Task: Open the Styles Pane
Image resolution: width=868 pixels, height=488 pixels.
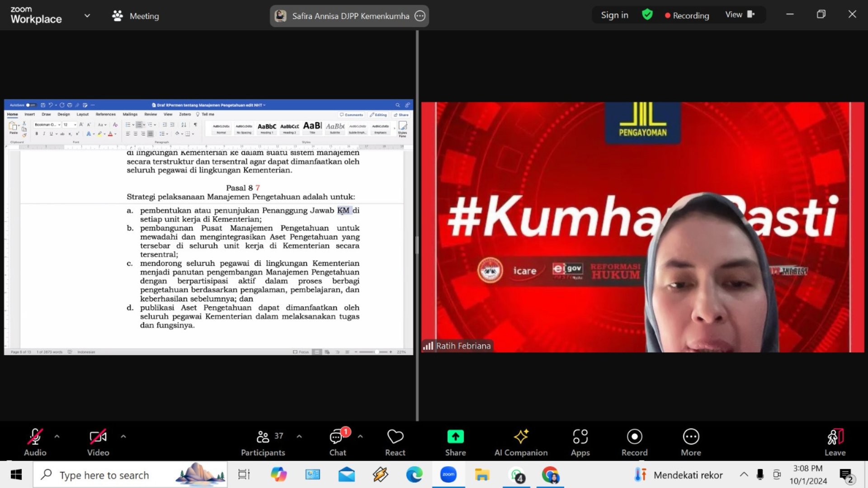Action: click(x=402, y=129)
